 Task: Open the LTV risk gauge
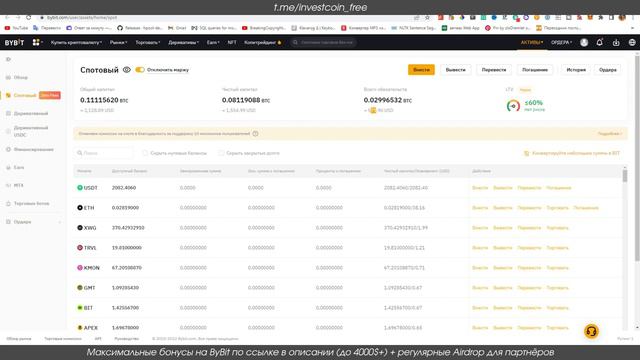tap(513, 106)
